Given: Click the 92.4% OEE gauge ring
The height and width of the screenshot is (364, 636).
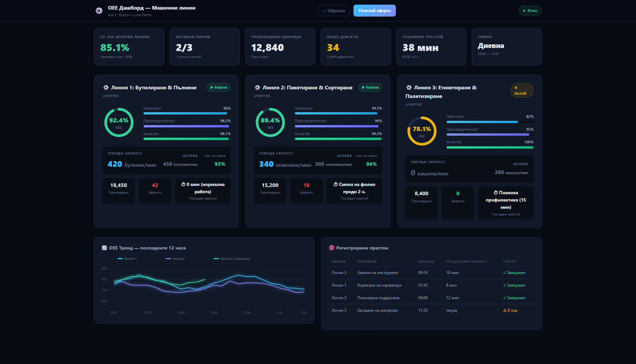Looking at the screenshot, I should pyautogui.click(x=119, y=122).
